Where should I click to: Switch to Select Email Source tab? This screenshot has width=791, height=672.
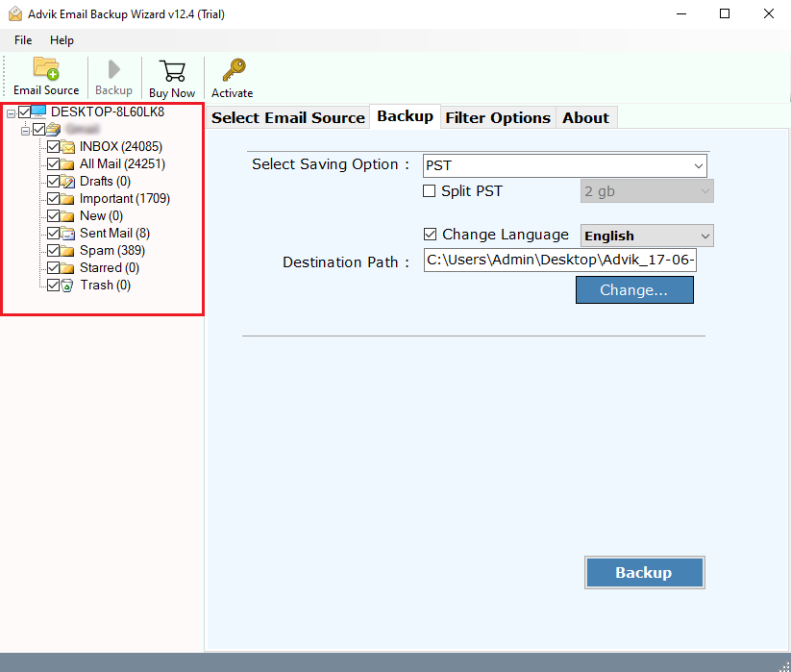click(288, 117)
